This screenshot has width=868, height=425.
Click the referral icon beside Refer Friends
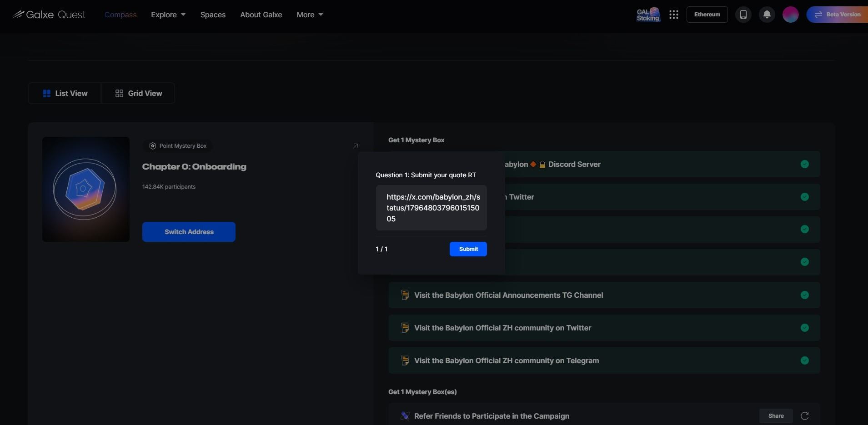(x=405, y=416)
